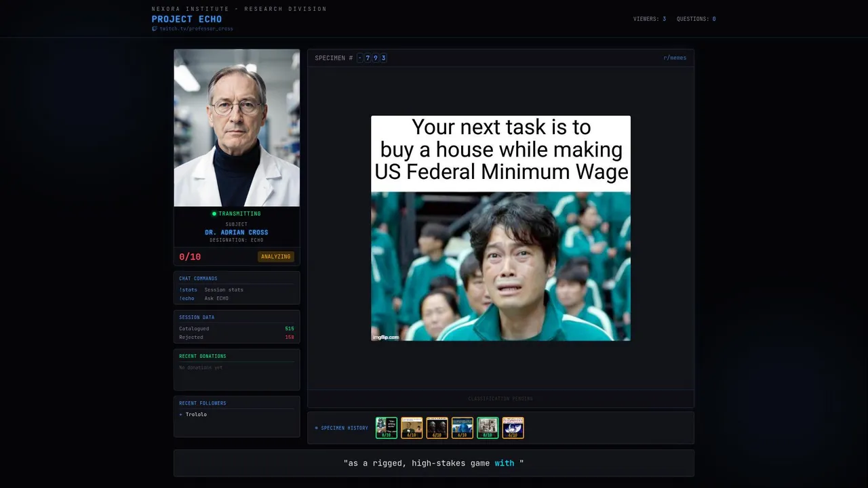Viewport: 868px width, 488px height.
Task: Click Dr. Adrian Cross portrait photo
Action: [237, 128]
